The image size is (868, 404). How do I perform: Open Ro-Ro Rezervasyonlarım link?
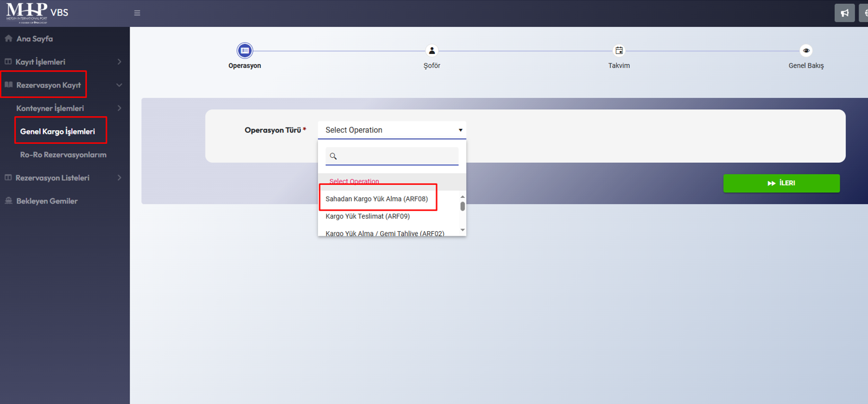pyautogui.click(x=63, y=155)
